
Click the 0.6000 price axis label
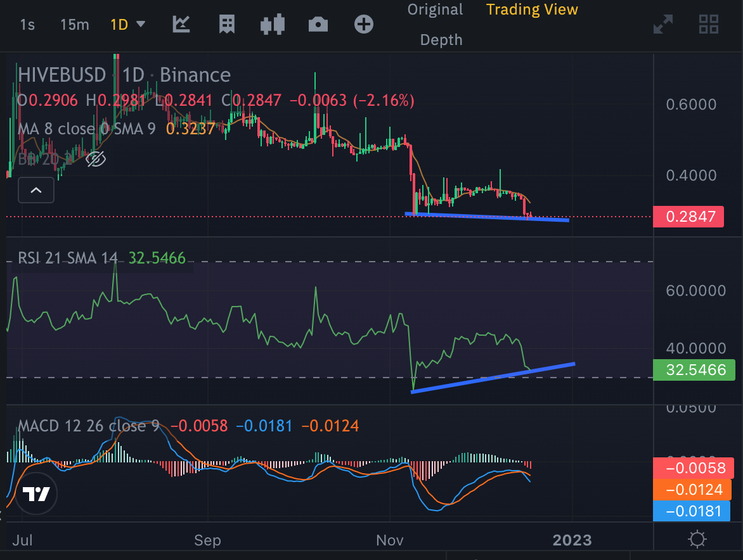tap(691, 104)
